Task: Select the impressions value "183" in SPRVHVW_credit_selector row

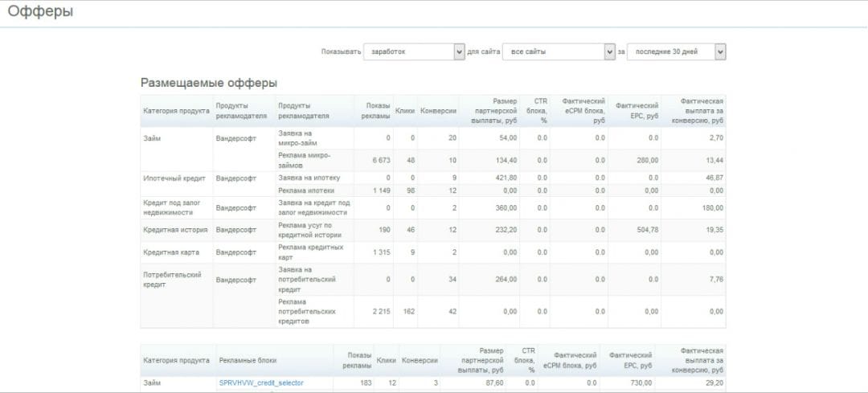Action: point(366,383)
